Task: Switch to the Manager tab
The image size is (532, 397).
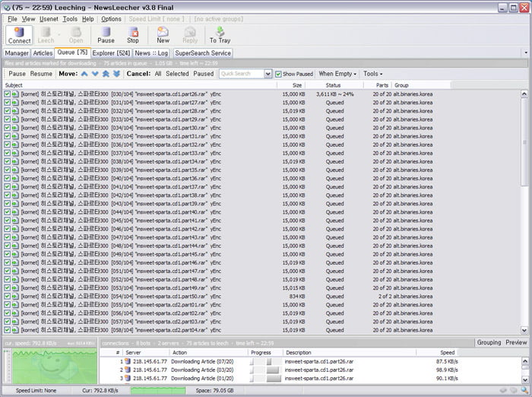Action: click(17, 53)
